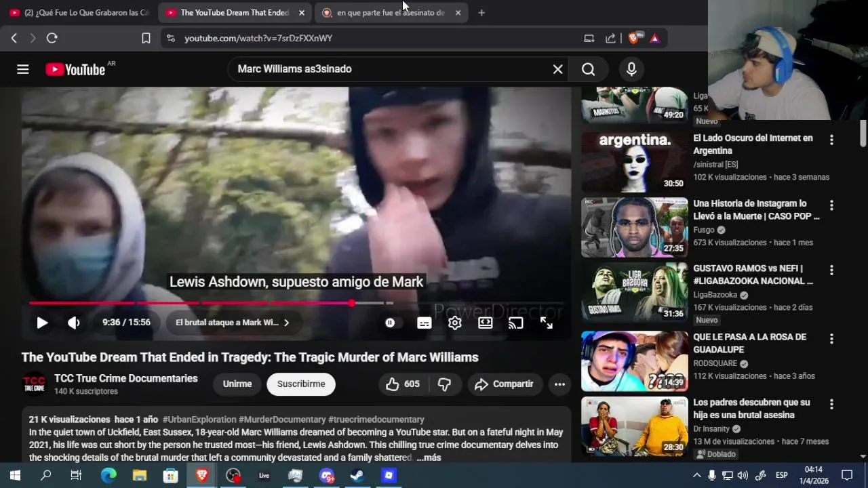This screenshot has height=488, width=868.
Task: Open the YouTube guide hamburger menu
Action: click(x=23, y=69)
